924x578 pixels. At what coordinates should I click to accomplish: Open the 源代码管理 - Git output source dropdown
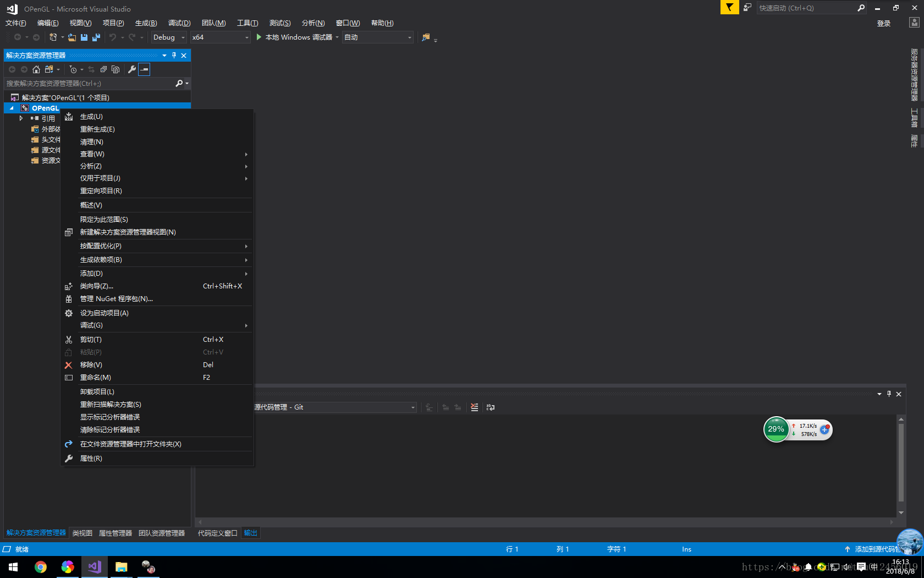[x=334, y=407]
